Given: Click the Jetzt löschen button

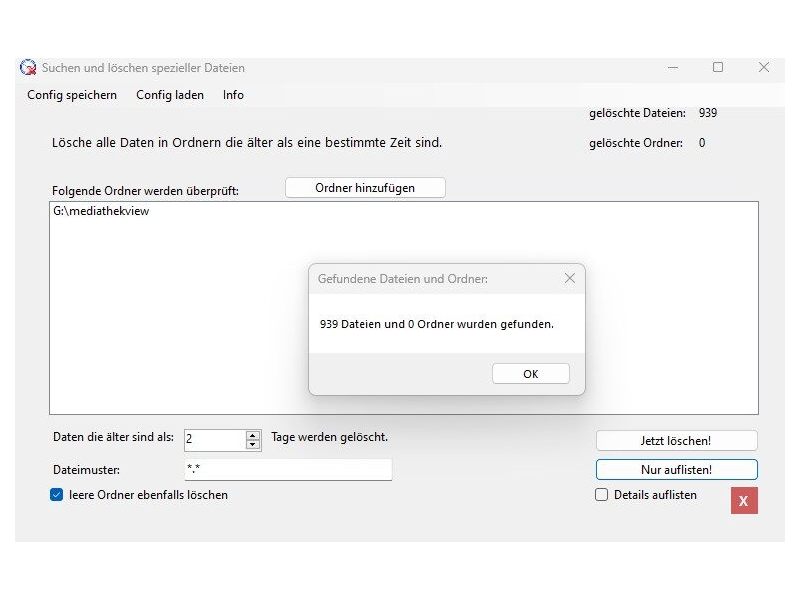Looking at the screenshot, I should click(677, 440).
